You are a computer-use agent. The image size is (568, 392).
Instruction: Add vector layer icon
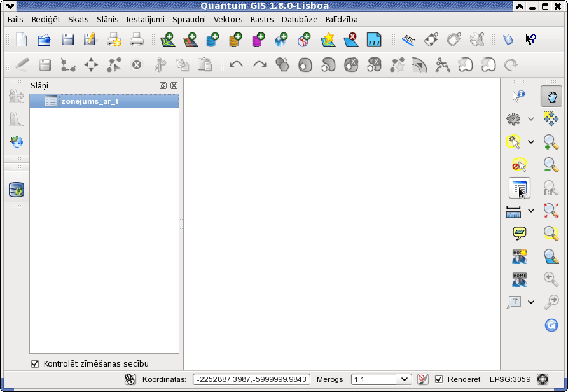(x=168, y=39)
